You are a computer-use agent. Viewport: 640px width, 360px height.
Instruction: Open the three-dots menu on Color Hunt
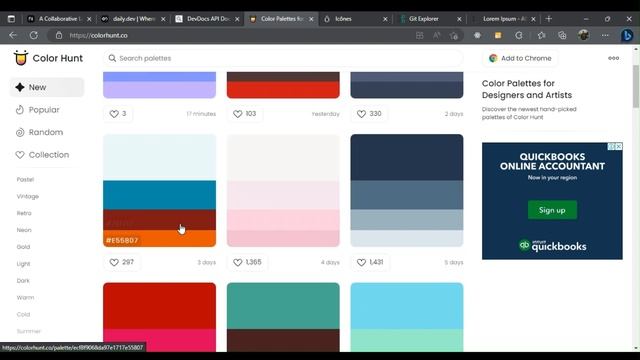[613, 58]
